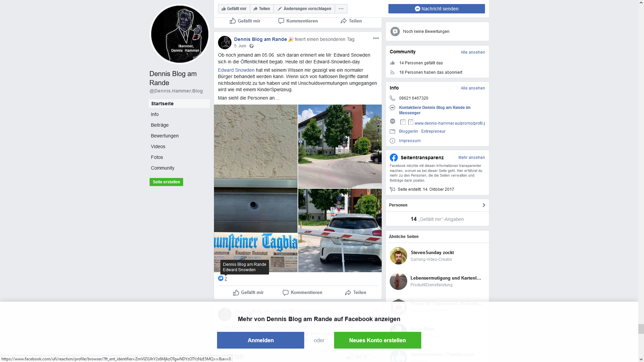Expand Seitentransparenz via Mehr ansehen

pos(472,158)
